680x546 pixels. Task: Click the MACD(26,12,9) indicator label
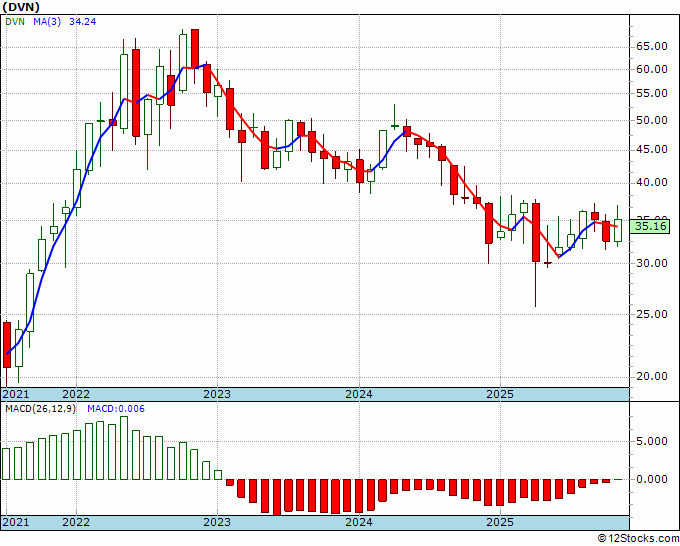click(40, 409)
